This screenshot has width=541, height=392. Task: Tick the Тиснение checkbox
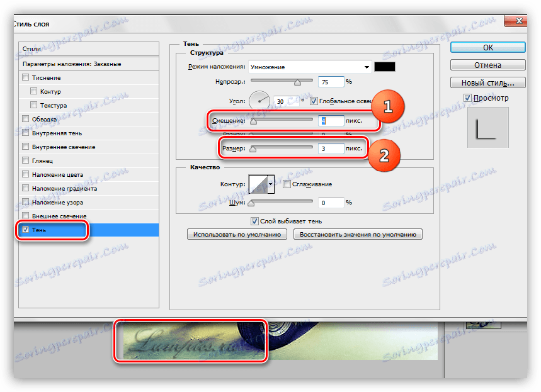[25, 77]
